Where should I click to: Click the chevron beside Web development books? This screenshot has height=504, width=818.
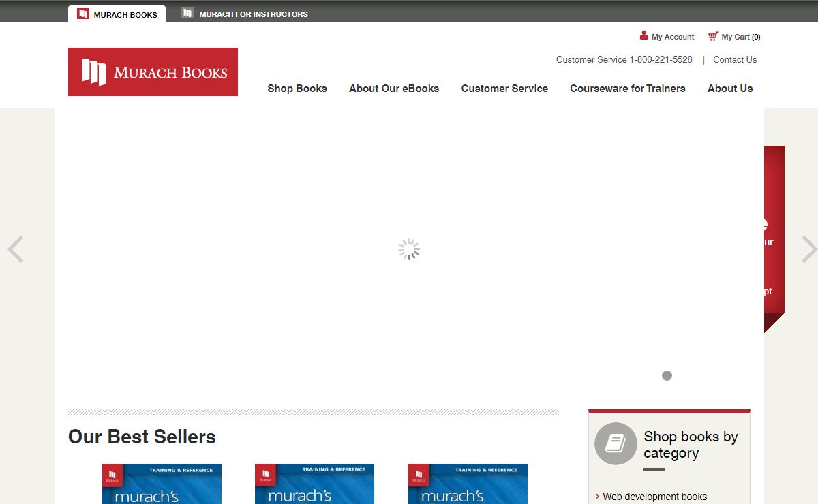(597, 497)
